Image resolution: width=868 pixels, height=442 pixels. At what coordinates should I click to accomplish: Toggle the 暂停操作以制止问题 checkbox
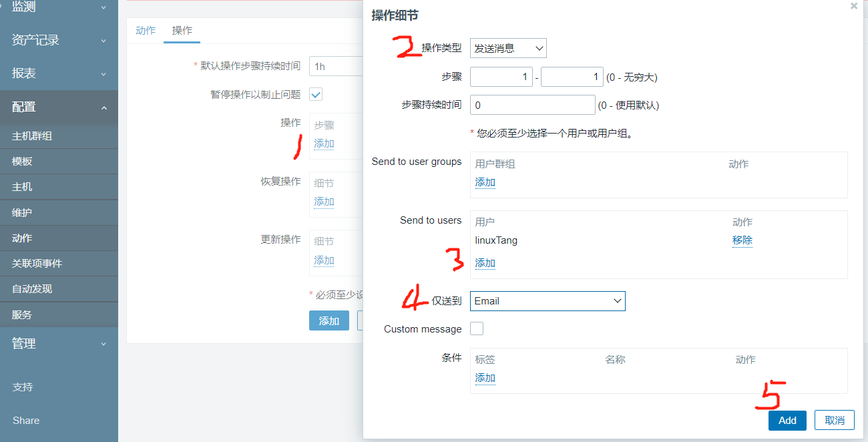(x=316, y=94)
